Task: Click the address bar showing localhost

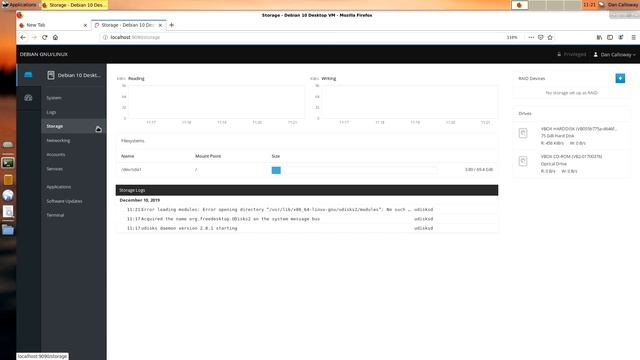Action: [302, 37]
